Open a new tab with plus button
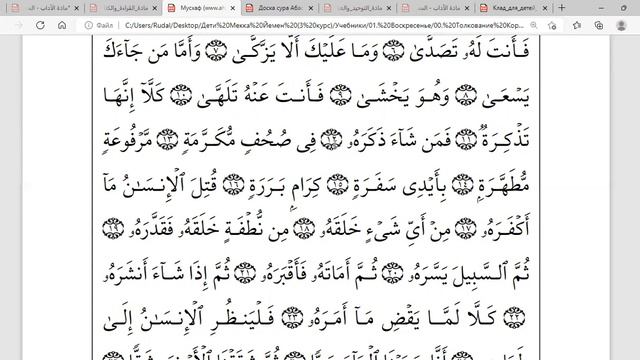The image size is (640, 360). [x=562, y=8]
